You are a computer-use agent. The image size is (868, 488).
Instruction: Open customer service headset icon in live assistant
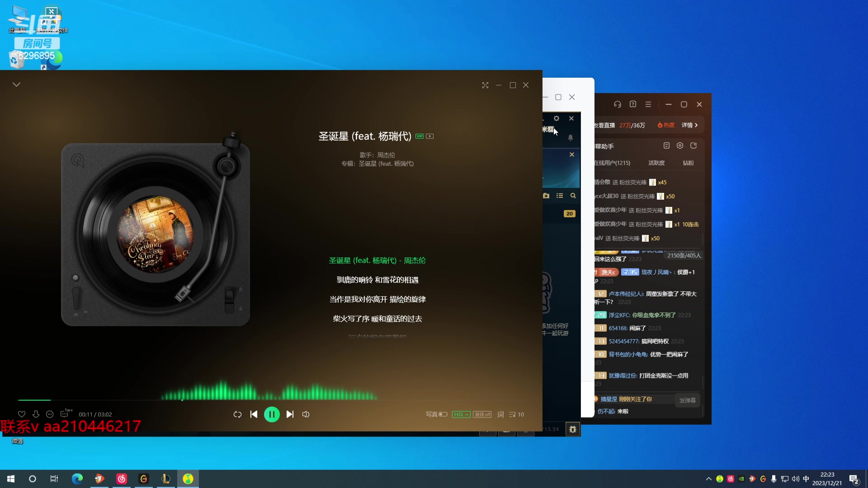(618, 104)
